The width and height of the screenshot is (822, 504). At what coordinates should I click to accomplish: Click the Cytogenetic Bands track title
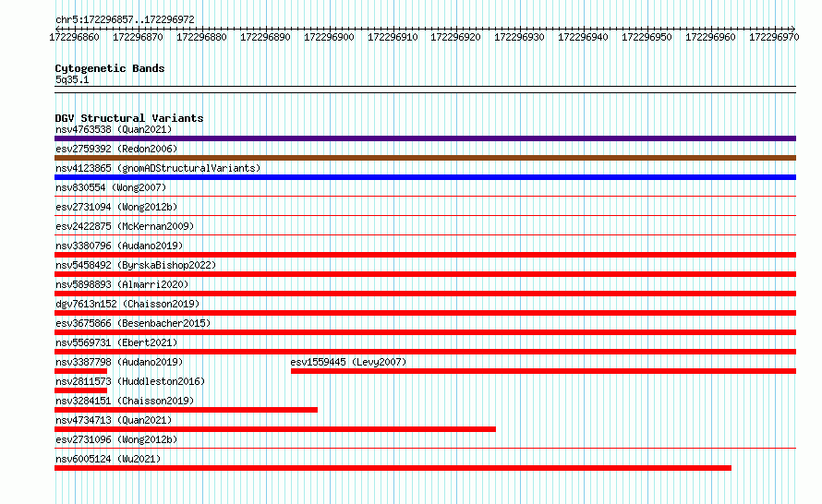pos(110,68)
